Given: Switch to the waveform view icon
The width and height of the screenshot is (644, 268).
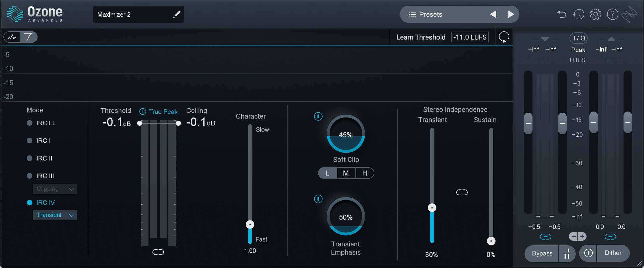Looking at the screenshot, I should point(12,37).
